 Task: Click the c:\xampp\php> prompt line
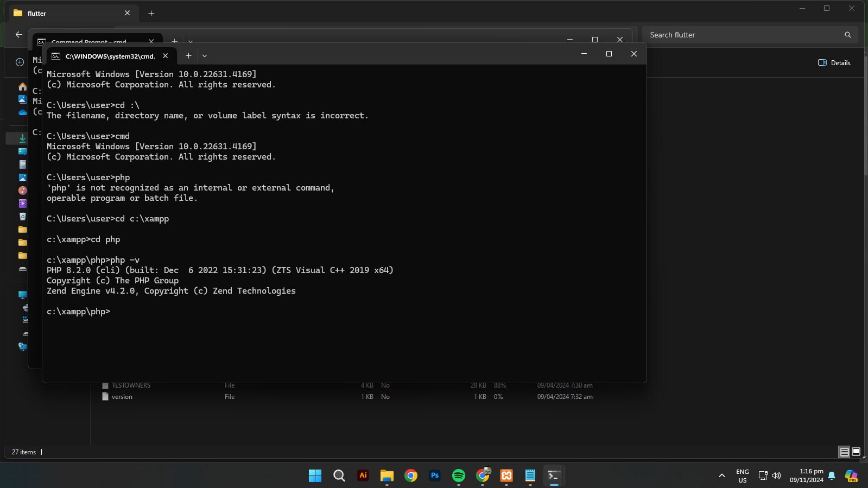[x=79, y=312]
